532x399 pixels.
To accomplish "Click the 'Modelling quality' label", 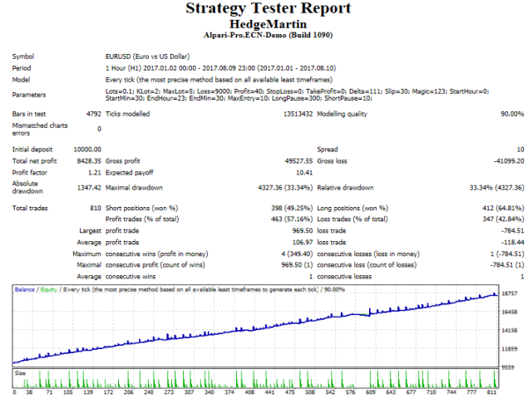I will pos(342,114).
